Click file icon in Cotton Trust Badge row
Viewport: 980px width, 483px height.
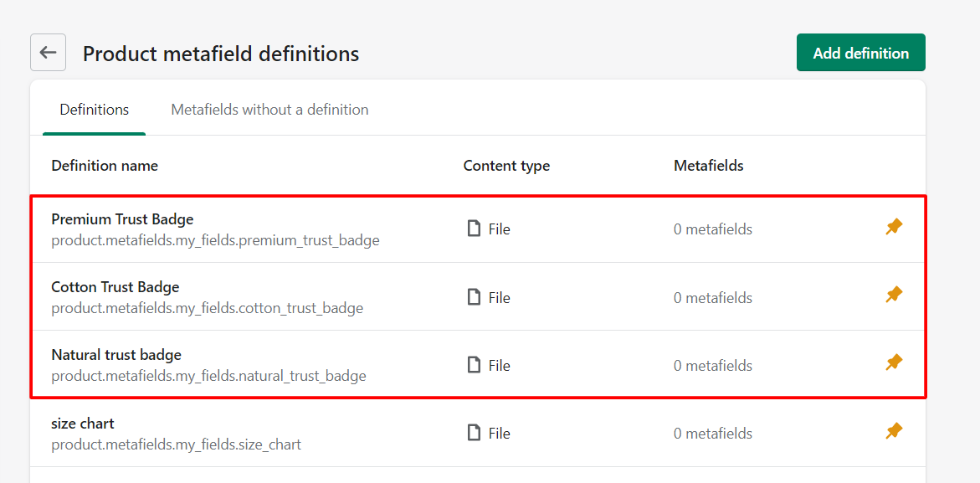point(475,297)
